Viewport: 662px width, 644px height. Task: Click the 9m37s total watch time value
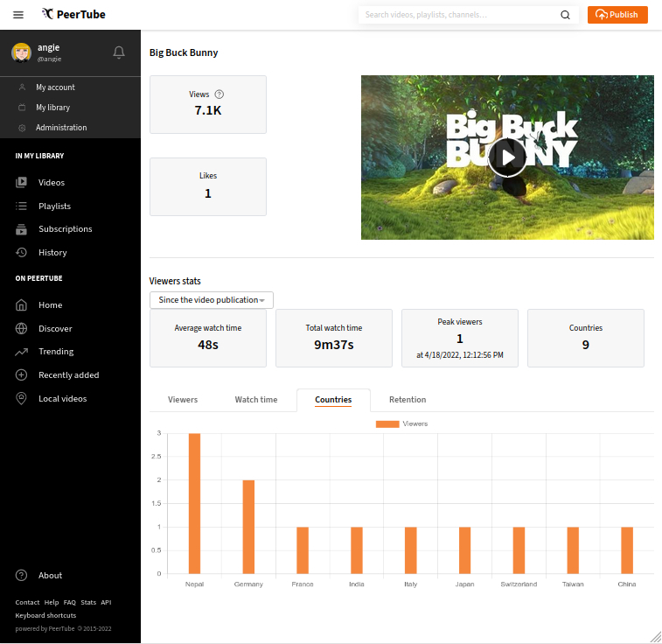pyautogui.click(x=333, y=345)
